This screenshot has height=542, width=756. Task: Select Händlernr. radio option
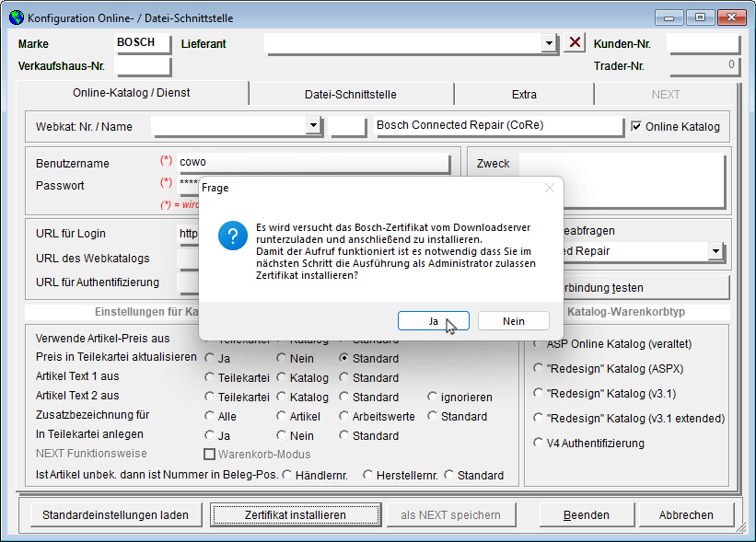tap(287, 475)
